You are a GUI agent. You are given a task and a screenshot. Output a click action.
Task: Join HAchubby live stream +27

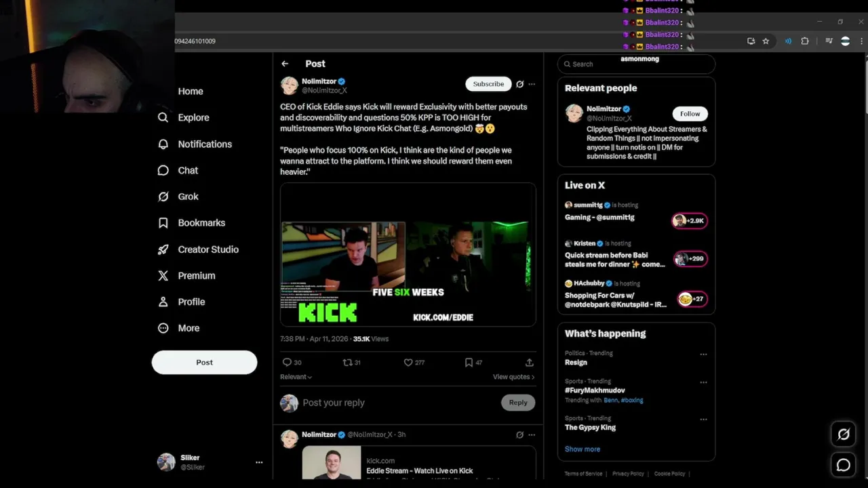[x=692, y=299]
